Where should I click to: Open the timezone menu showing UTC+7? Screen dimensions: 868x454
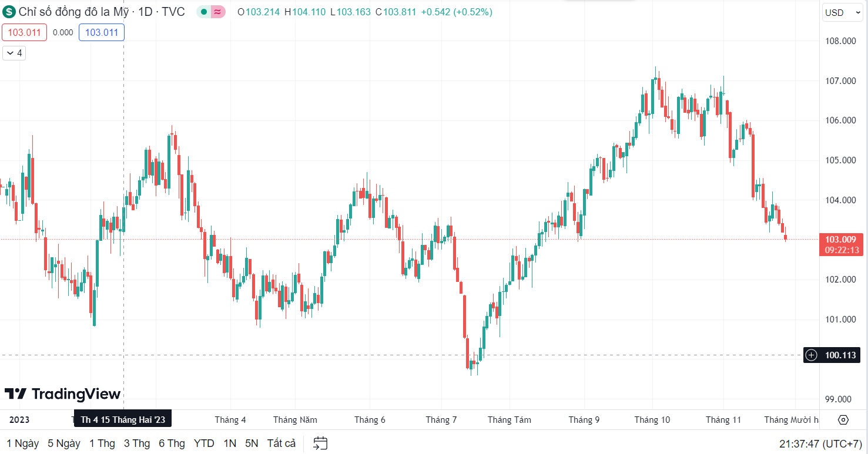[x=820, y=443]
